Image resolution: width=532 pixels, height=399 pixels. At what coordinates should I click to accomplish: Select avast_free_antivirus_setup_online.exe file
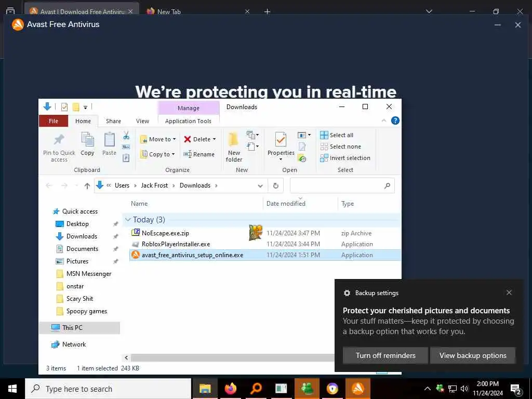[x=265, y=255]
